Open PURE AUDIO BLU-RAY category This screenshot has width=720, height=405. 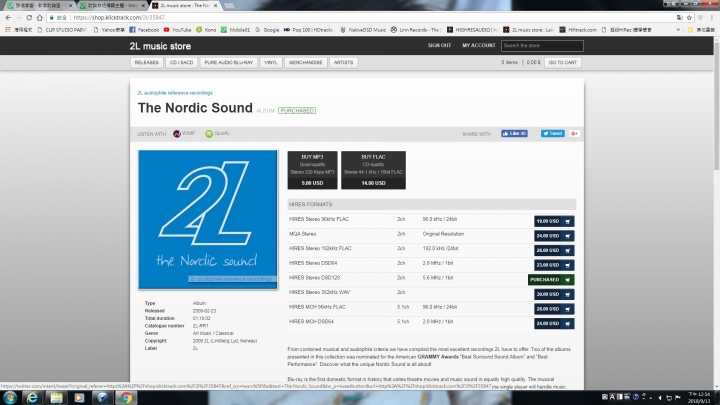[229, 62]
